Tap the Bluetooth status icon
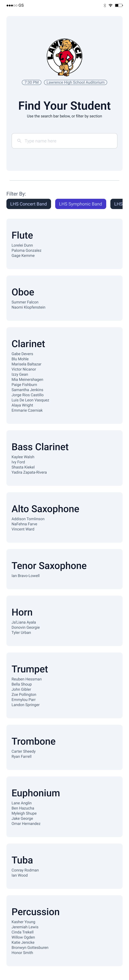Screen dimensions: 129x980 click(105, 5)
